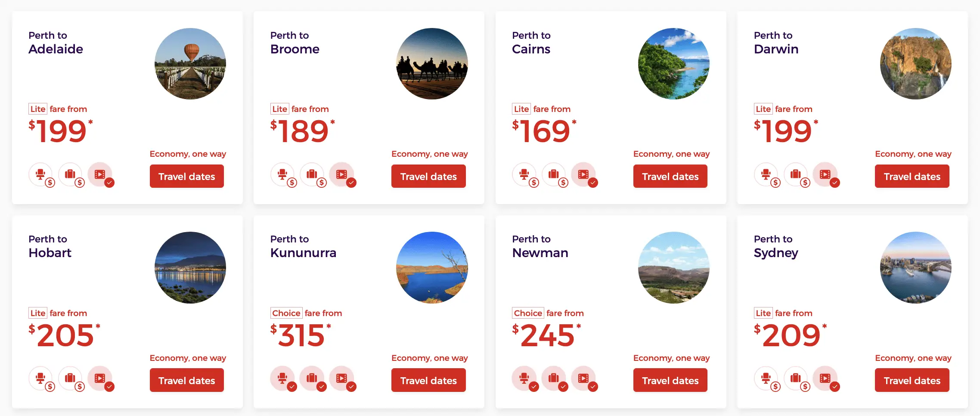Choose Travel dates for Perth to Sydney
The width and height of the screenshot is (980, 416).
point(912,380)
